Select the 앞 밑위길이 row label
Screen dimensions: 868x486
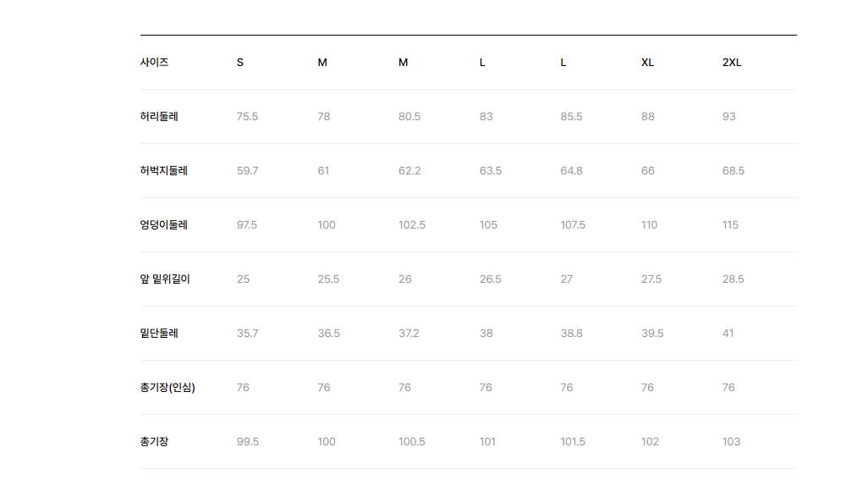coord(165,279)
